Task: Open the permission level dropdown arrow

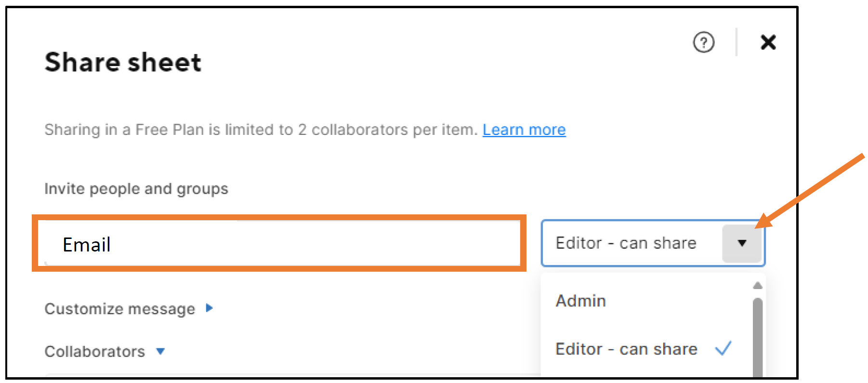Action: (x=742, y=243)
